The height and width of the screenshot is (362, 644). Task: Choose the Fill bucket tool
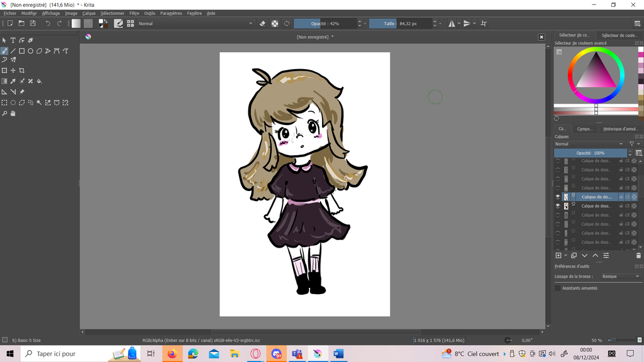pyautogui.click(x=39, y=81)
